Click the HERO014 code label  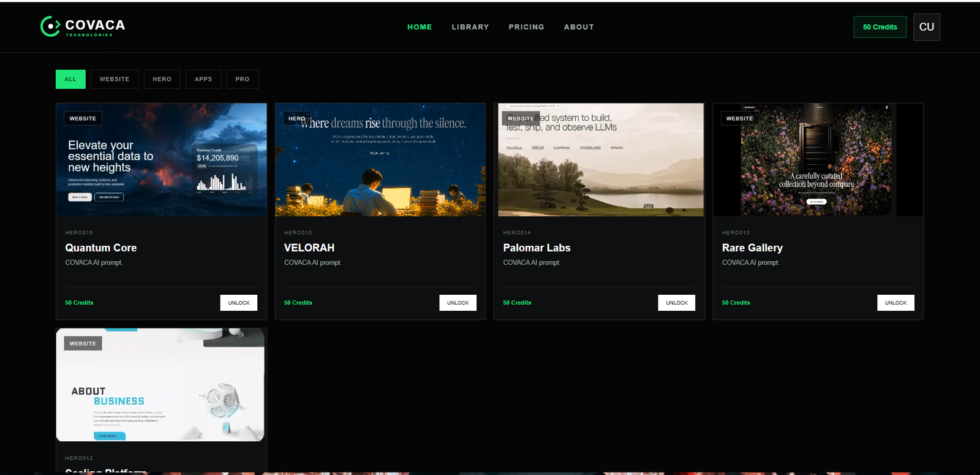coord(517,233)
